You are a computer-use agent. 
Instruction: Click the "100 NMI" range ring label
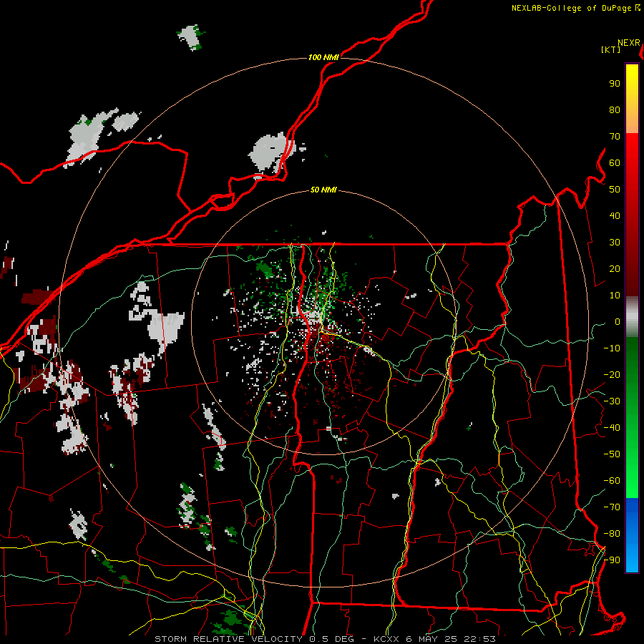click(323, 57)
